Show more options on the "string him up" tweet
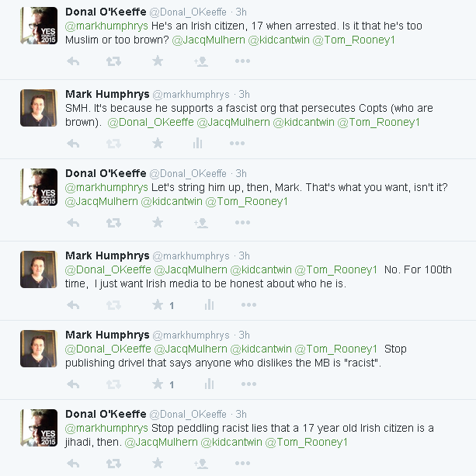The image size is (476, 476). click(238, 223)
